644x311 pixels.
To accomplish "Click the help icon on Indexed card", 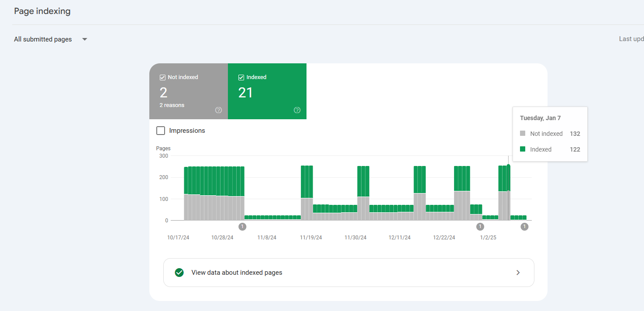I will tap(297, 110).
